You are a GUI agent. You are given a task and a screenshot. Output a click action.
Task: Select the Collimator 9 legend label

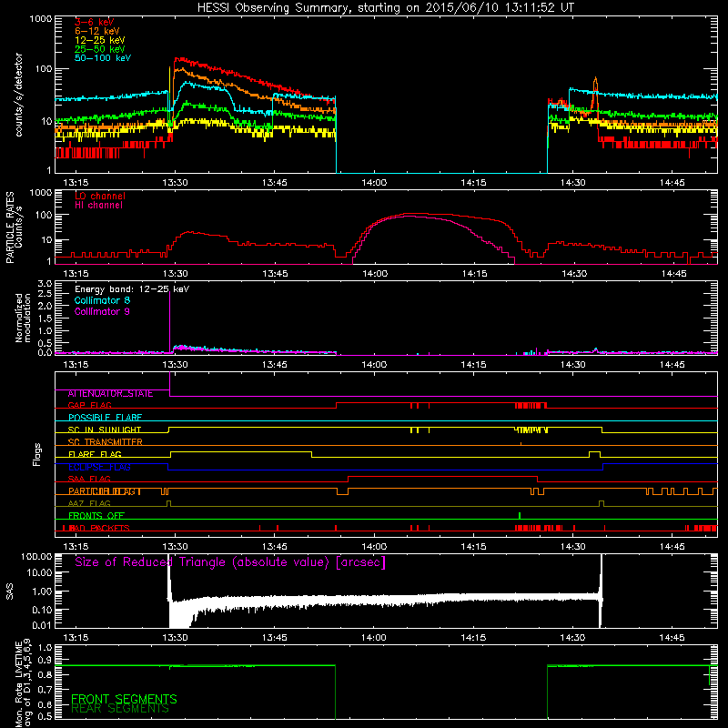pos(102,311)
